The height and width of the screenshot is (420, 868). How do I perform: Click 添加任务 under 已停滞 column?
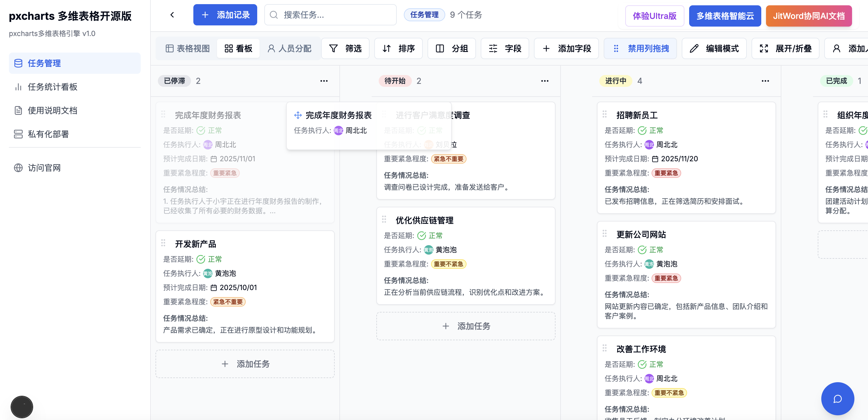pyautogui.click(x=245, y=364)
